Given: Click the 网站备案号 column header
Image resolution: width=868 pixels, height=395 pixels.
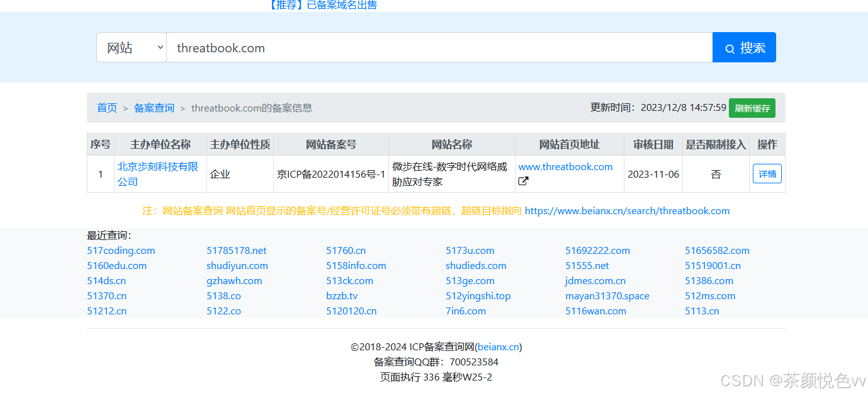Looking at the screenshot, I should (x=331, y=144).
